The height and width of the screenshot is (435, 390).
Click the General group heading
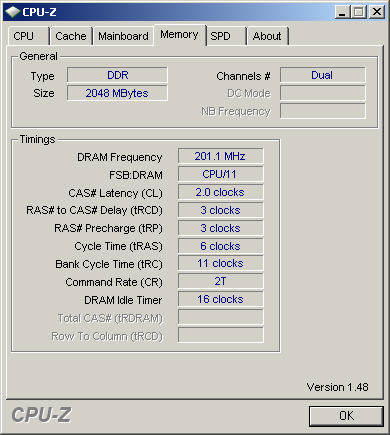tap(38, 56)
